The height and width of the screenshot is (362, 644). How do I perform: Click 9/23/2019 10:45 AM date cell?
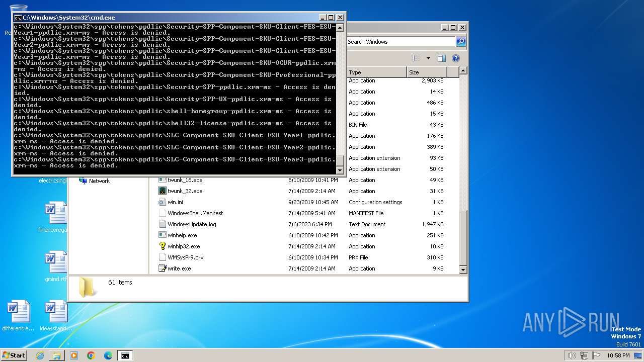(x=313, y=202)
